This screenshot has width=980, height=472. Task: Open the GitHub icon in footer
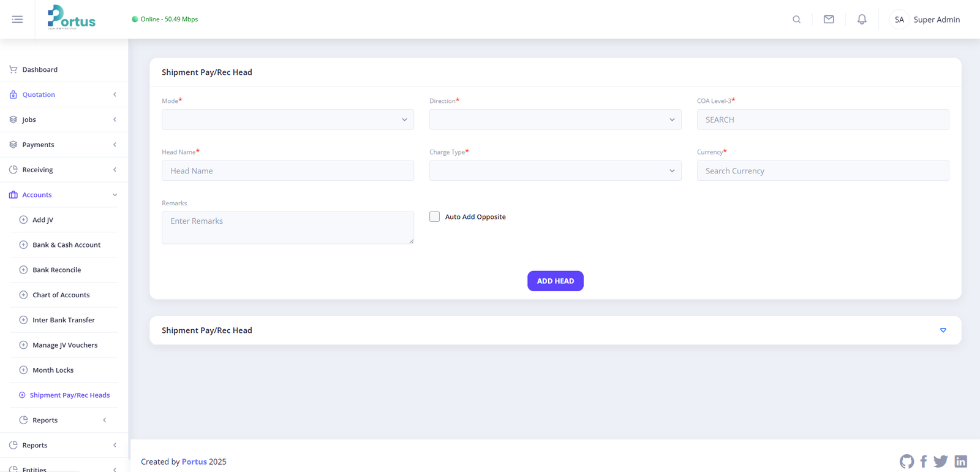click(907, 462)
